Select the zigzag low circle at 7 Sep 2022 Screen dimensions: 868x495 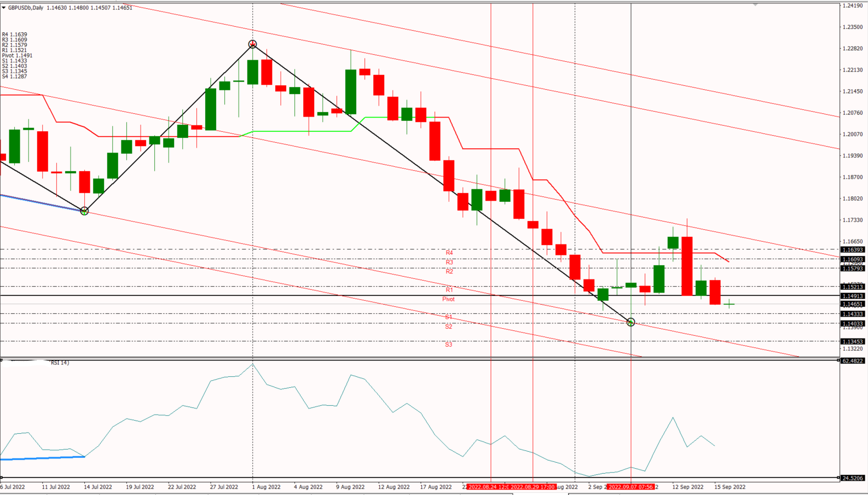pos(630,322)
